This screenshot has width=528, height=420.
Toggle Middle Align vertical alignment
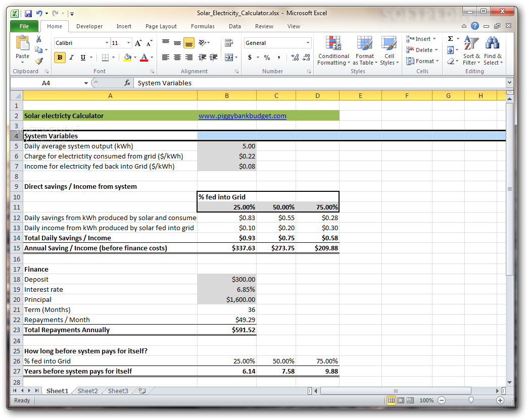pos(177,43)
